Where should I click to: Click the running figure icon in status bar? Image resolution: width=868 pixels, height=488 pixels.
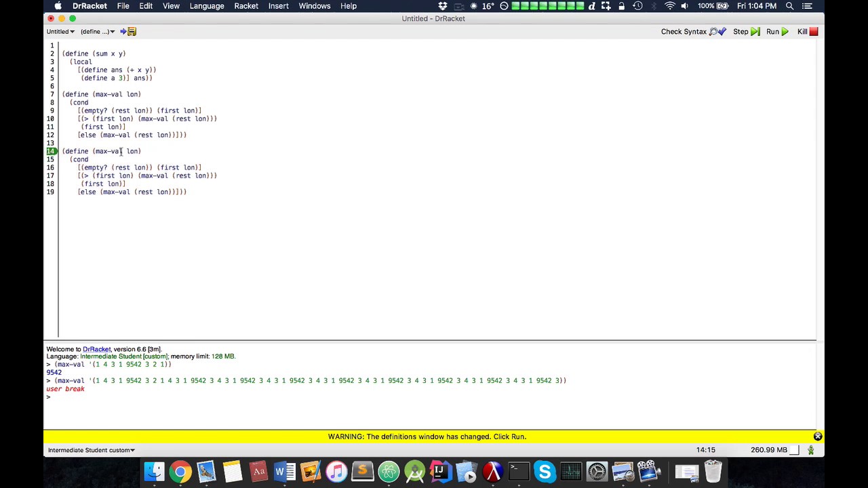(810, 450)
